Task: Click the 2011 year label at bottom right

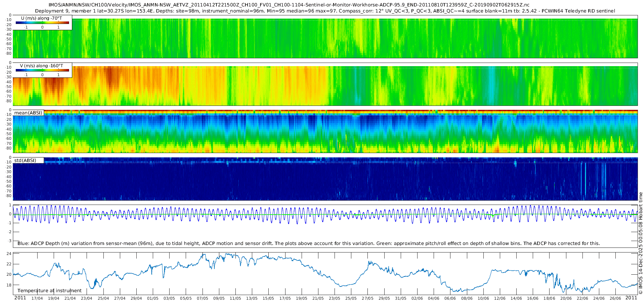Action: coord(631,298)
